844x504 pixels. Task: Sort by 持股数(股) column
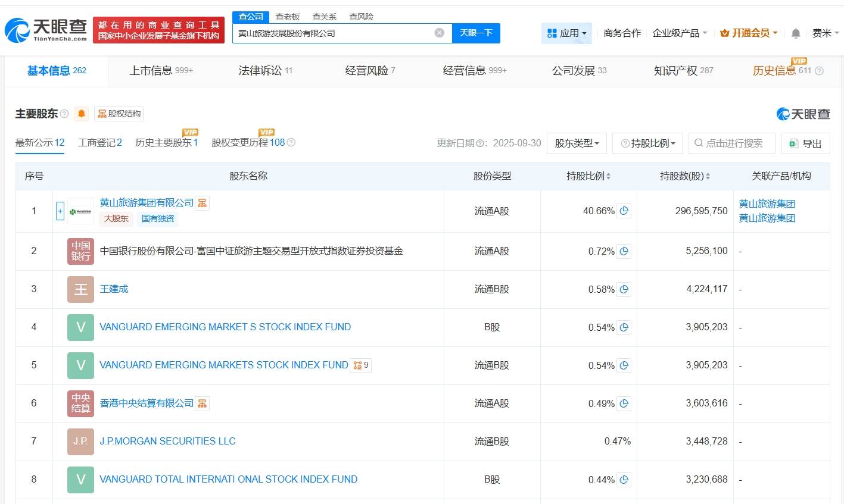684,176
